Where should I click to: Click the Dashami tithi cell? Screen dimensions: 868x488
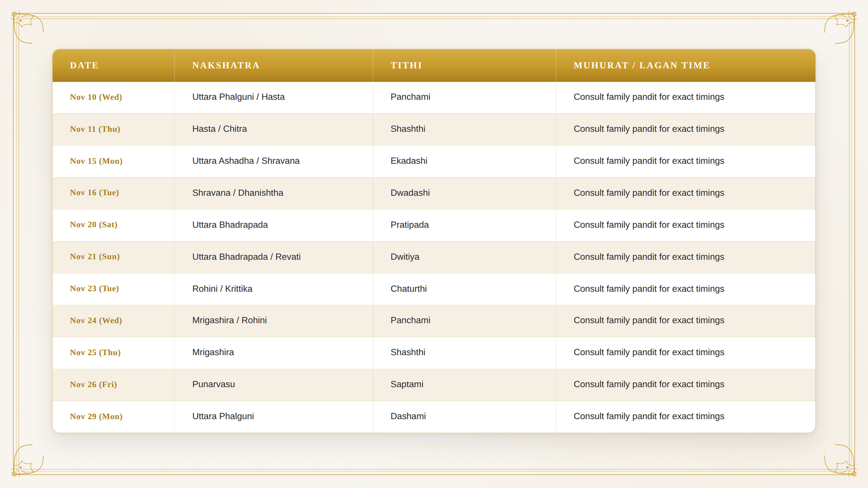tap(408, 416)
